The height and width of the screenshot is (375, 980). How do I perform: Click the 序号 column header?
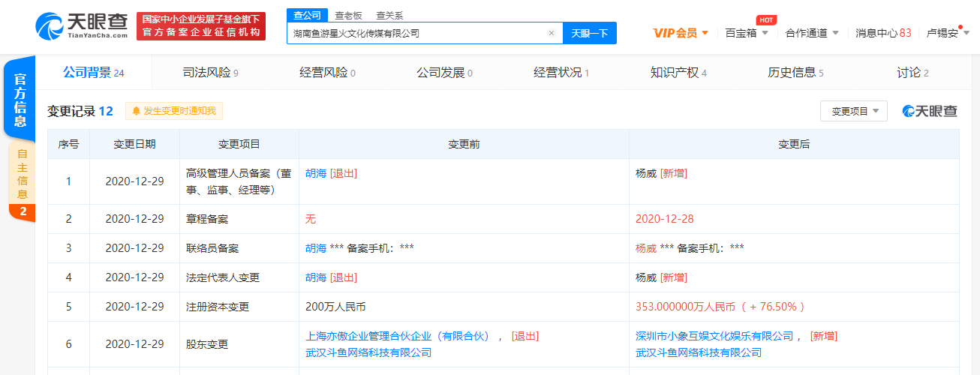(x=68, y=144)
